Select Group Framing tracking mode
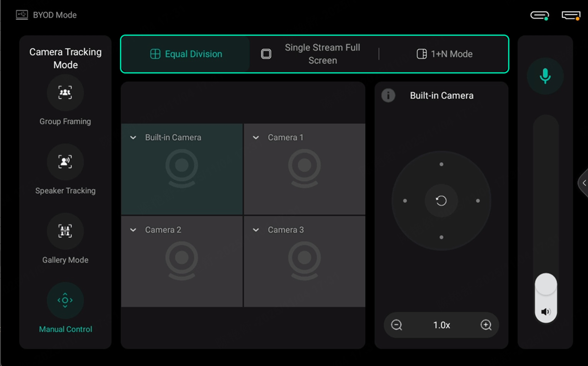Image resolution: width=588 pixels, height=366 pixels. pyautogui.click(x=65, y=93)
